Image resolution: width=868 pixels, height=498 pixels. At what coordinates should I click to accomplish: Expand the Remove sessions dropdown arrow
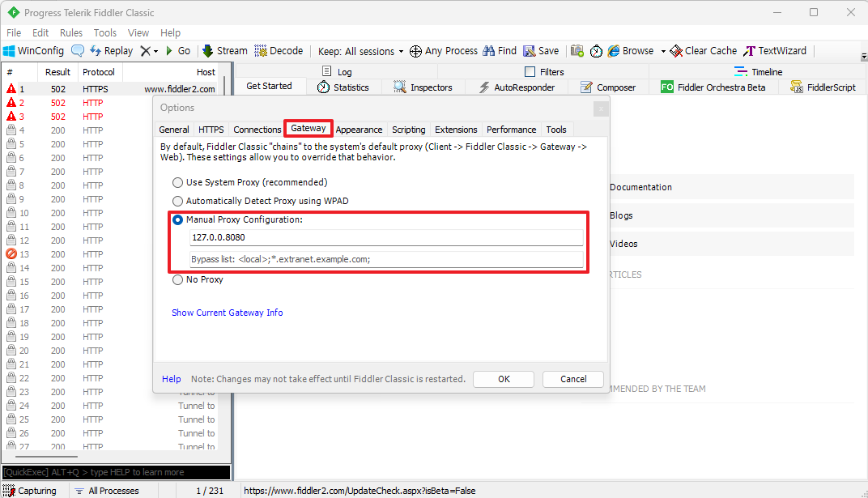tap(156, 52)
